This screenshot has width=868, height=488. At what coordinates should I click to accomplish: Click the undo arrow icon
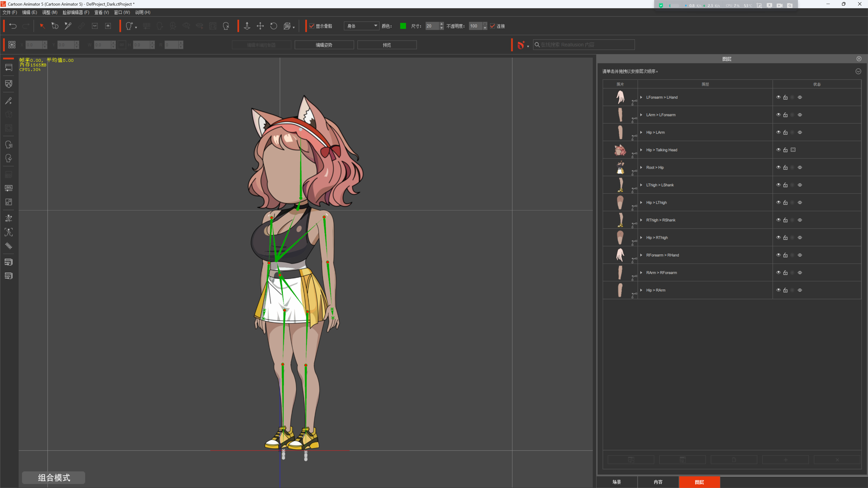(x=13, y=26)
